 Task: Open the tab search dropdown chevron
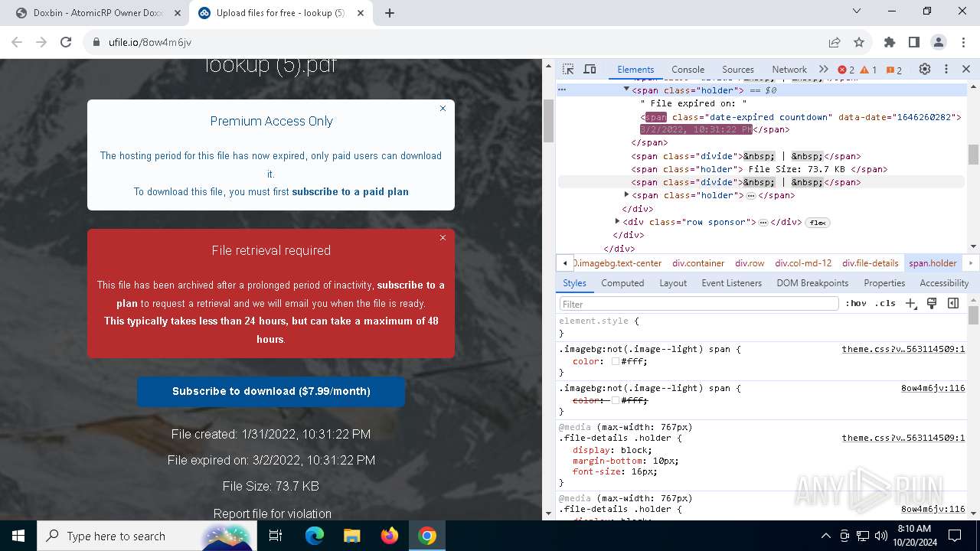pyautogui.click(x=856, y=11)
